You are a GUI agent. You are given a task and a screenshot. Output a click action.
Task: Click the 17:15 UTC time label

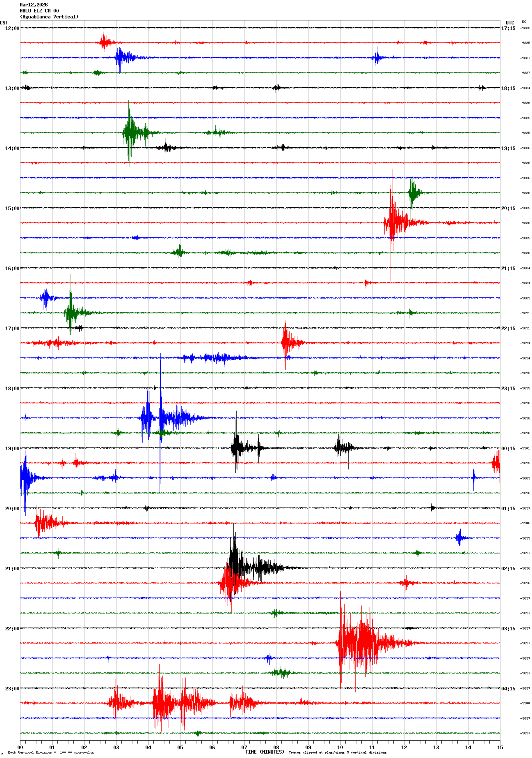pos(508,28)
